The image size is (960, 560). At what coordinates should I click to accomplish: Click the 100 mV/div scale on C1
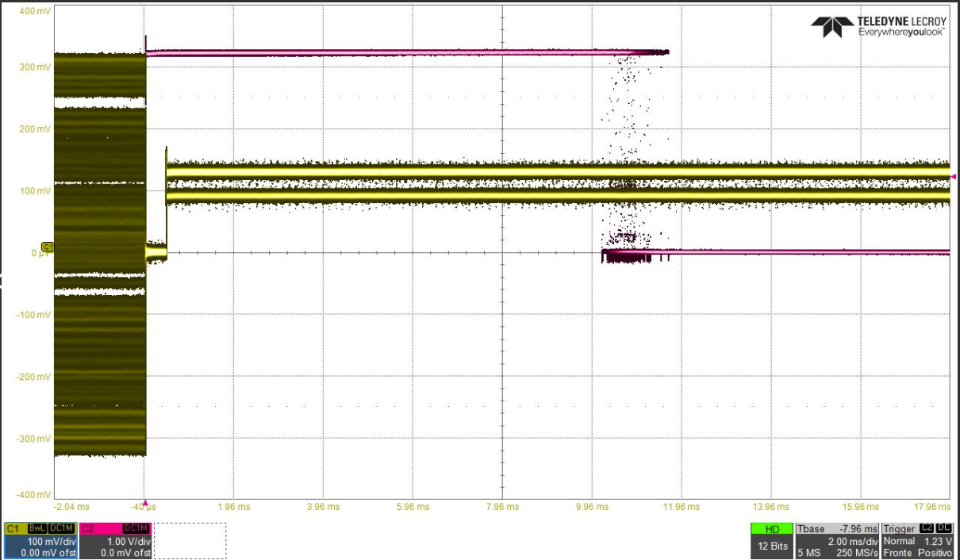tap(51, 541)
